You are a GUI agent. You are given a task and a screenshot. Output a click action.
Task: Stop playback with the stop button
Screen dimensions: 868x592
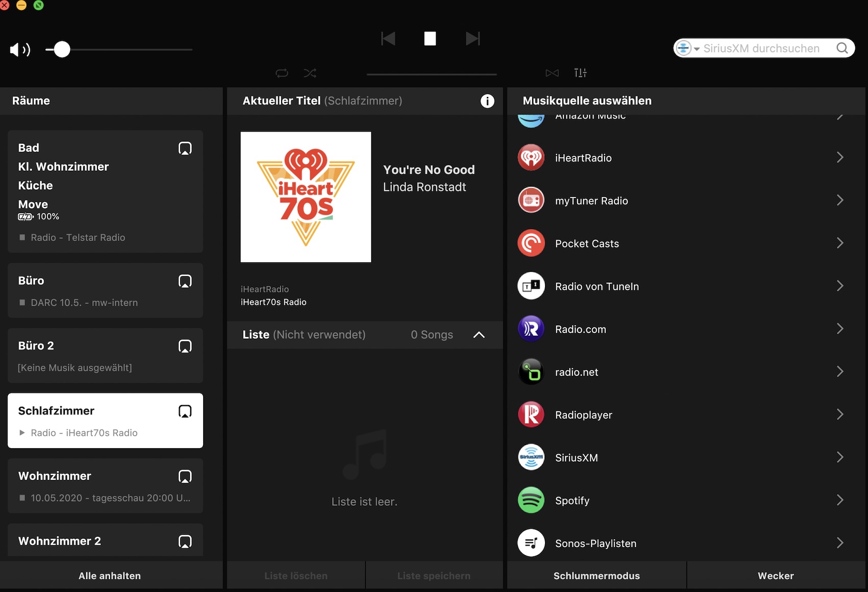(x=430, y=39)
